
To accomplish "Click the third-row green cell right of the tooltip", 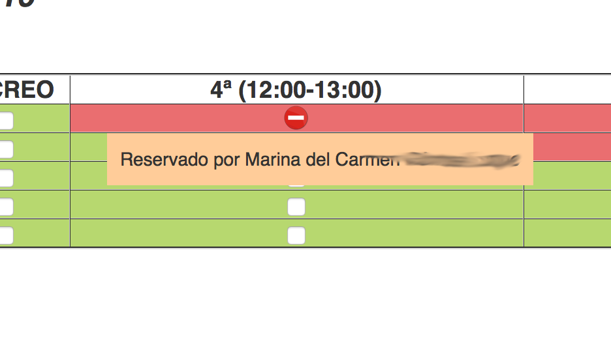I will coord(572,175).
